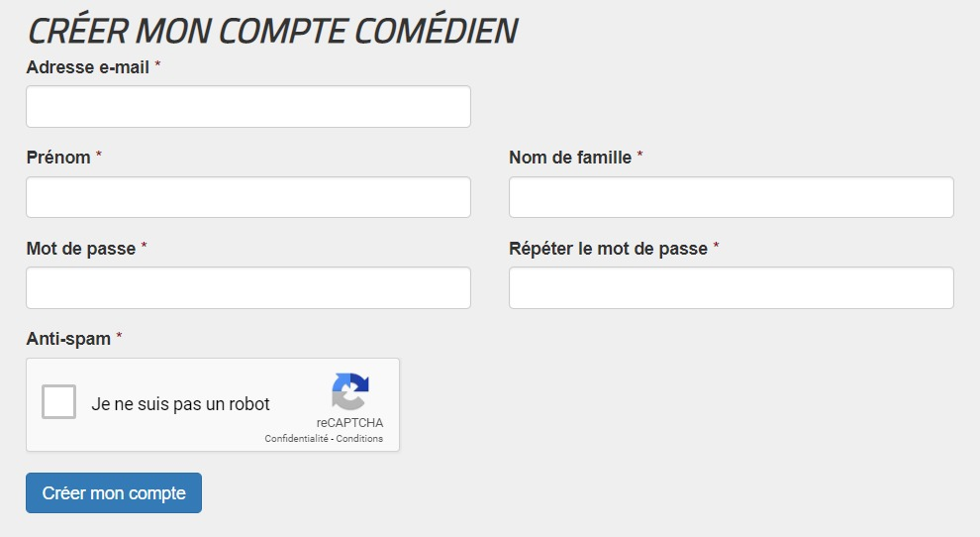Click the "Créer mon compte" button
The width and height of the screenshot is (980, 537).
(114, 493)
